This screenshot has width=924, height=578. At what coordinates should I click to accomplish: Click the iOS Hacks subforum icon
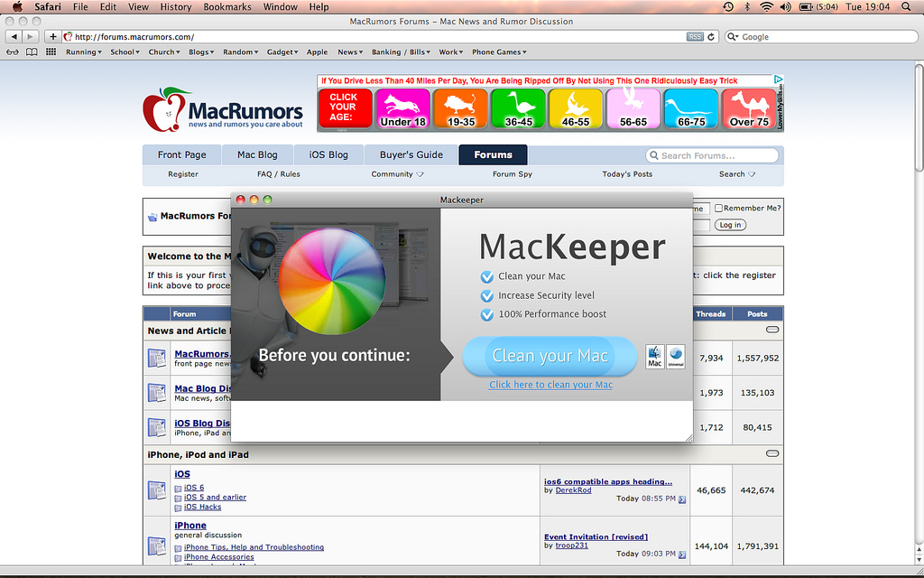click(x=178, y=508)
